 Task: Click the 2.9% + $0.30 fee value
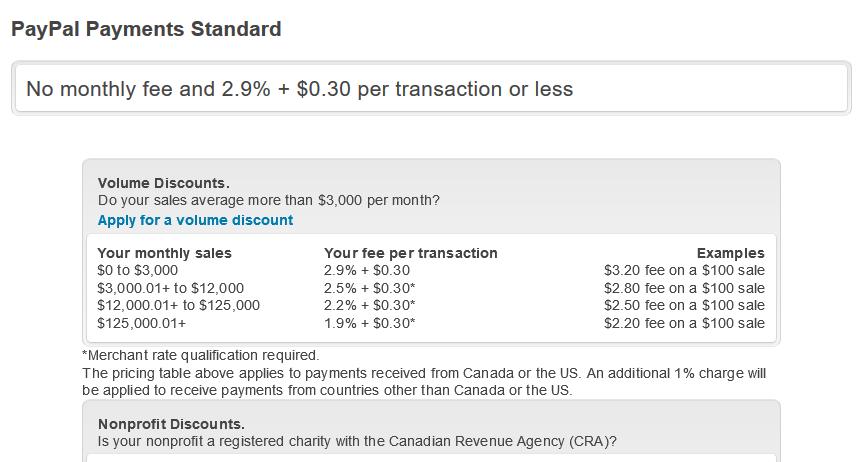(367, 270)
